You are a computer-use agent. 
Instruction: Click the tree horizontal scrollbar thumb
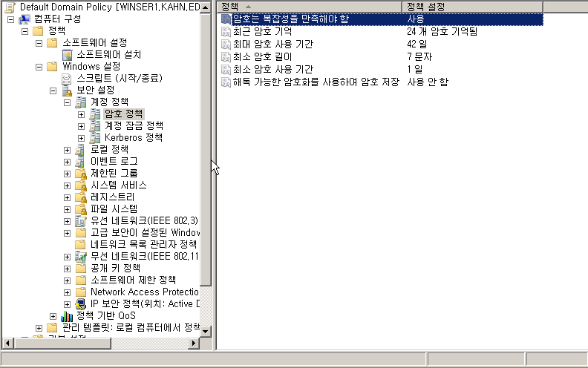pos(62,343)
